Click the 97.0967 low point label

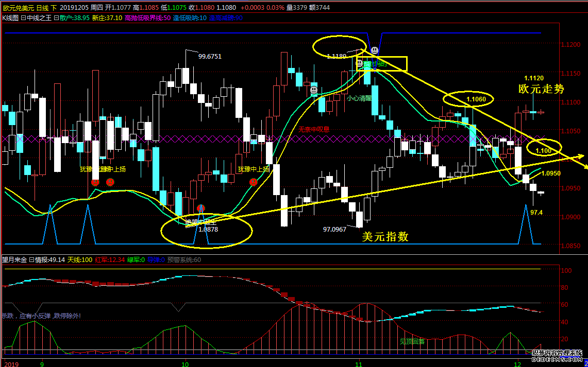[x=335, y=229]
